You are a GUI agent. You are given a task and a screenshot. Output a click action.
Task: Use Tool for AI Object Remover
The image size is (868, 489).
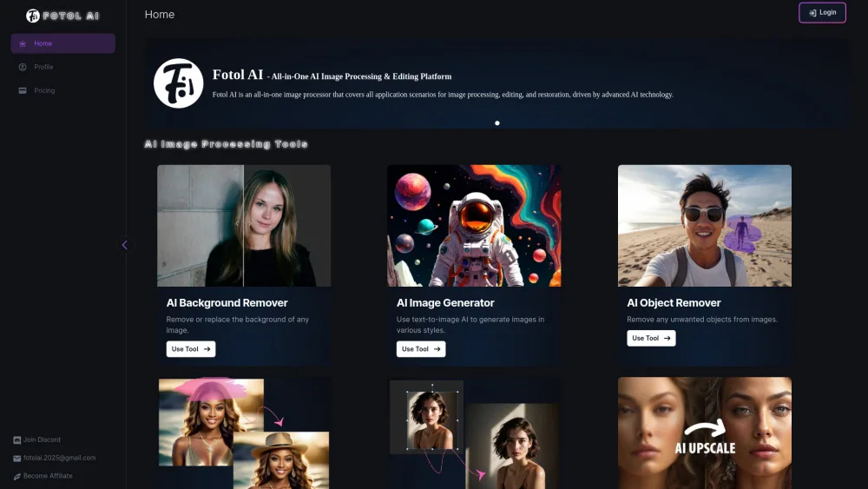click(651, 338)
